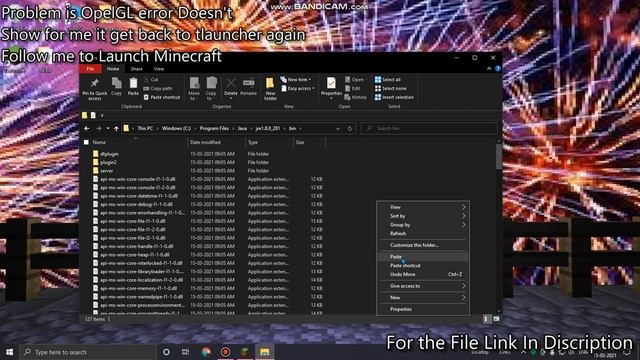Screen dimensions: 640x360
Task: Open recent locations dropdown arrow
Action: click(x=108, y=129)
